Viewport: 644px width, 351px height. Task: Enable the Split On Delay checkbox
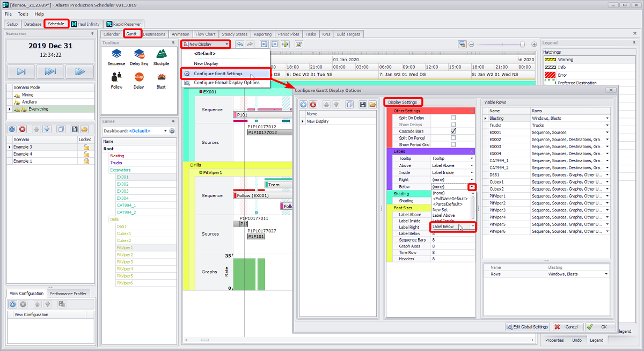coord(453,118)
